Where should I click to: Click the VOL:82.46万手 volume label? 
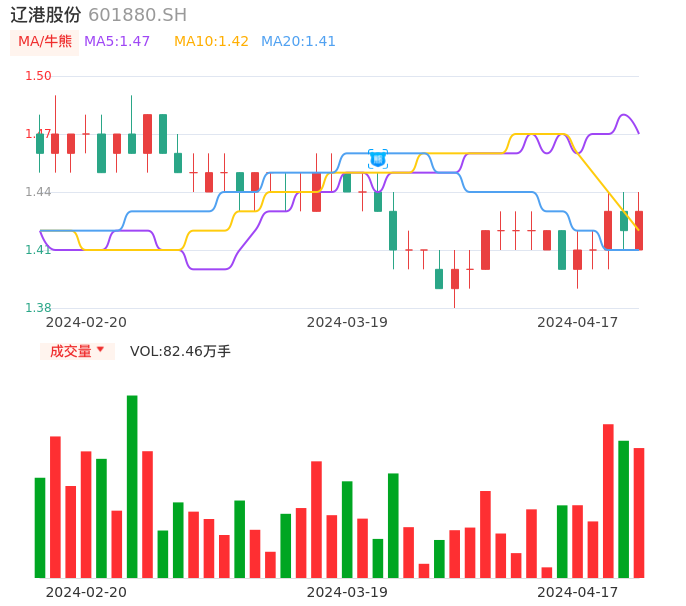click(180, 351)
